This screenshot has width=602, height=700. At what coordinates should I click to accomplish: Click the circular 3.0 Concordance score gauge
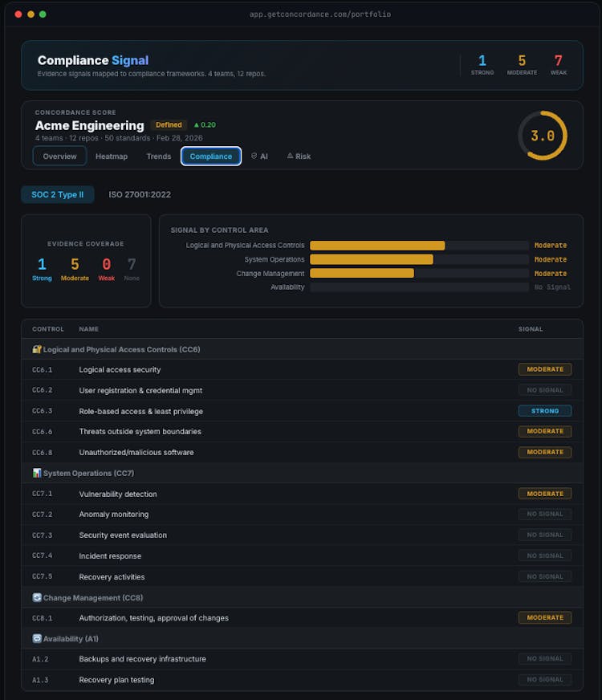[543, 136]
